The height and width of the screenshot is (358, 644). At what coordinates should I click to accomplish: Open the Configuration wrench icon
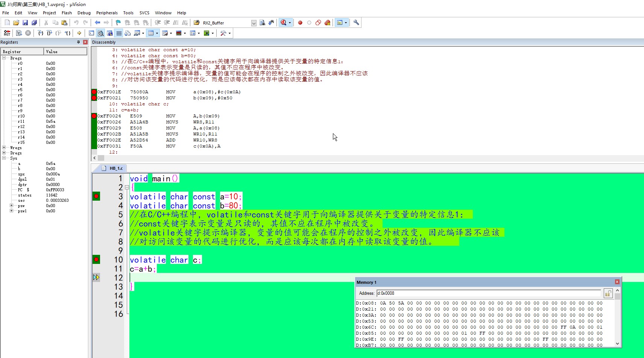coord(356,23)
